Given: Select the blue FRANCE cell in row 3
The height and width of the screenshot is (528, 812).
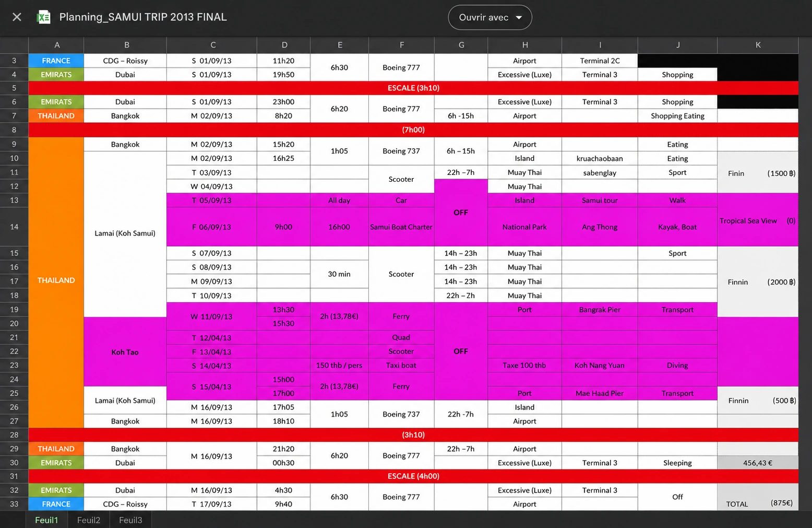Looking at the screenshot, I should pyautogui.click(x=56, y=61).
